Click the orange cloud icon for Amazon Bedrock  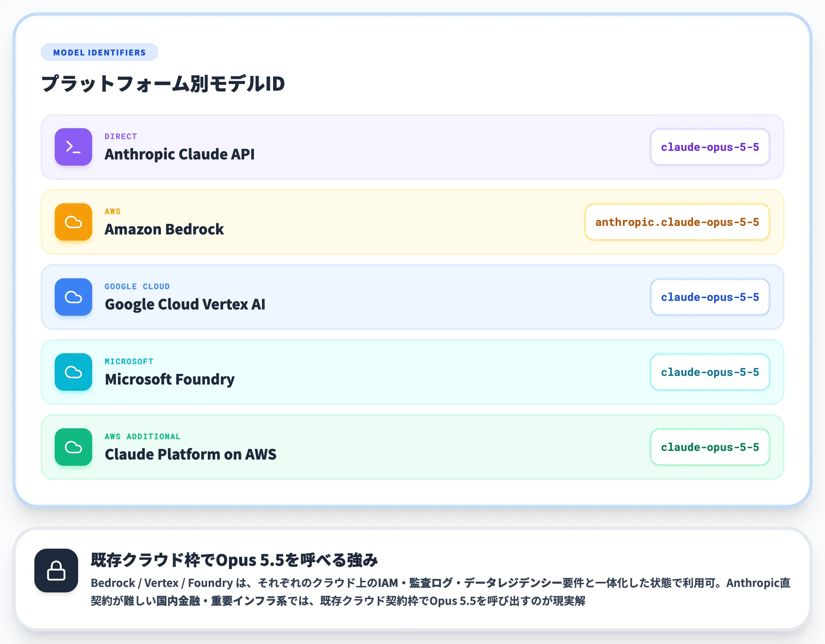click(x=73, y=222)
